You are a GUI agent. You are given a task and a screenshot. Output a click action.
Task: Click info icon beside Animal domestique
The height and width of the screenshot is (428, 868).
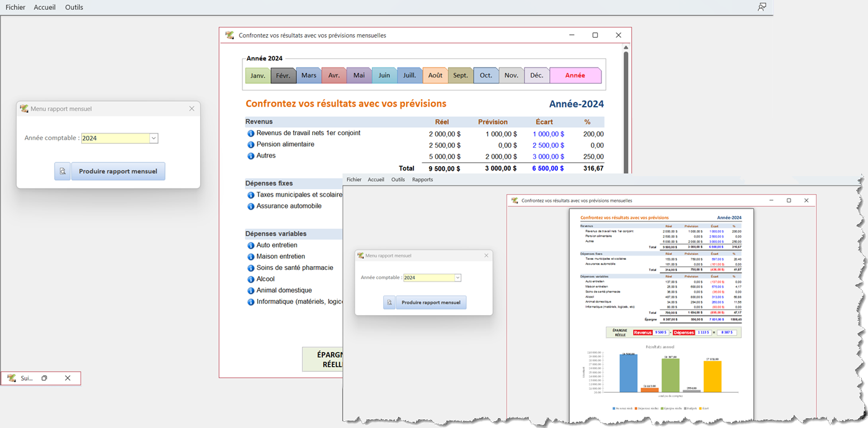point(250,290)
